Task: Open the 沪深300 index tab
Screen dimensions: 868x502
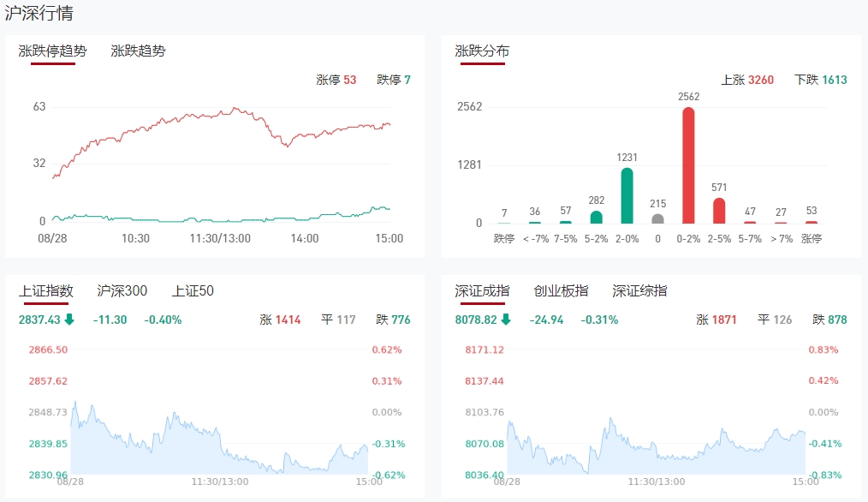Action: (x=122, y=291)
